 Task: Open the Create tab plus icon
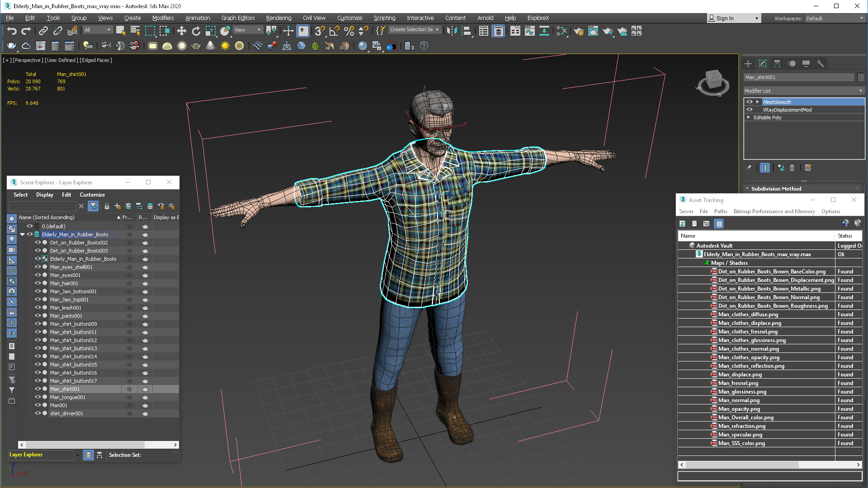click(x=748, y=64)
